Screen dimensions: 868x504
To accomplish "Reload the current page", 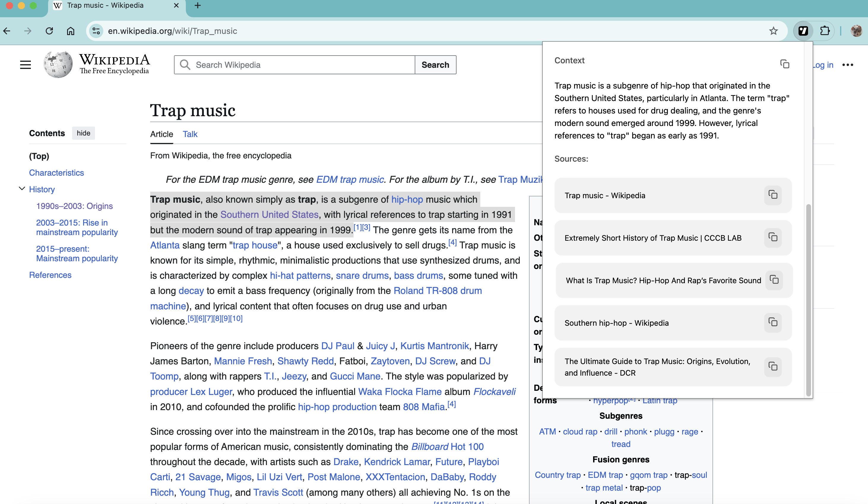I will (x=49, y=31).
